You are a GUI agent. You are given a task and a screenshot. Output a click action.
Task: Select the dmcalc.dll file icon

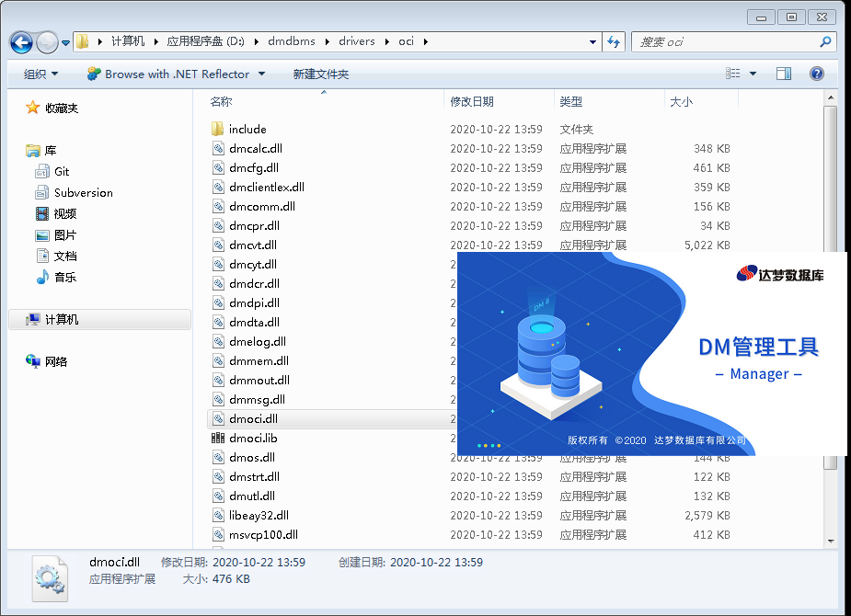[x=218, y=149]
